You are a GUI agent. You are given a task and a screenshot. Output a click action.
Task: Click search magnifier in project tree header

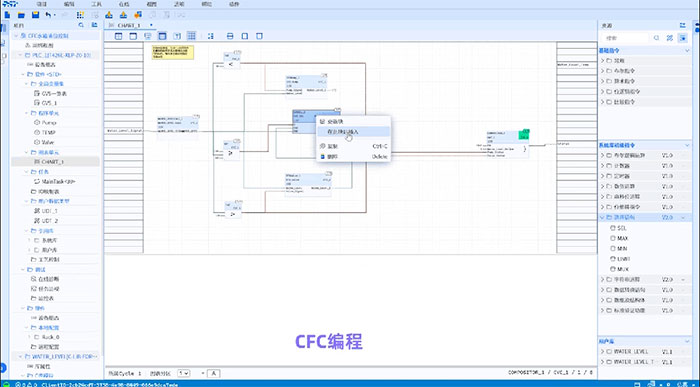[x=81, y=25]
